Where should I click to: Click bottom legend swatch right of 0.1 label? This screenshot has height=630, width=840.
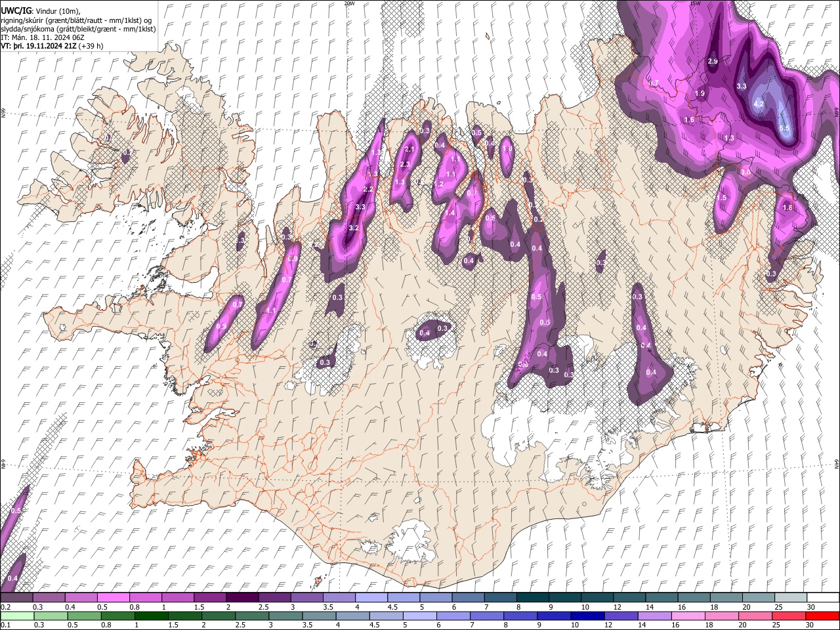click(16, 616)
